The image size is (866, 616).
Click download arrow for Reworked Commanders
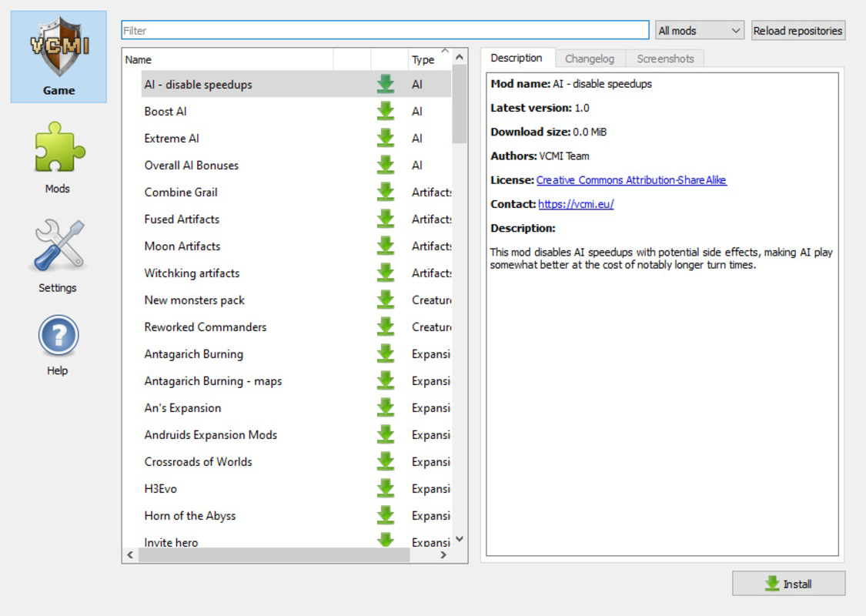[386, 326]
